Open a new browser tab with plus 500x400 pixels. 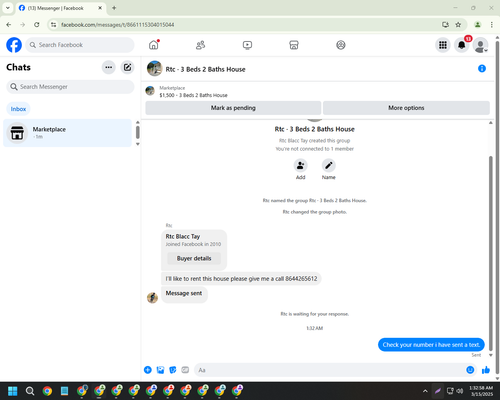click(x=114, y=8)
